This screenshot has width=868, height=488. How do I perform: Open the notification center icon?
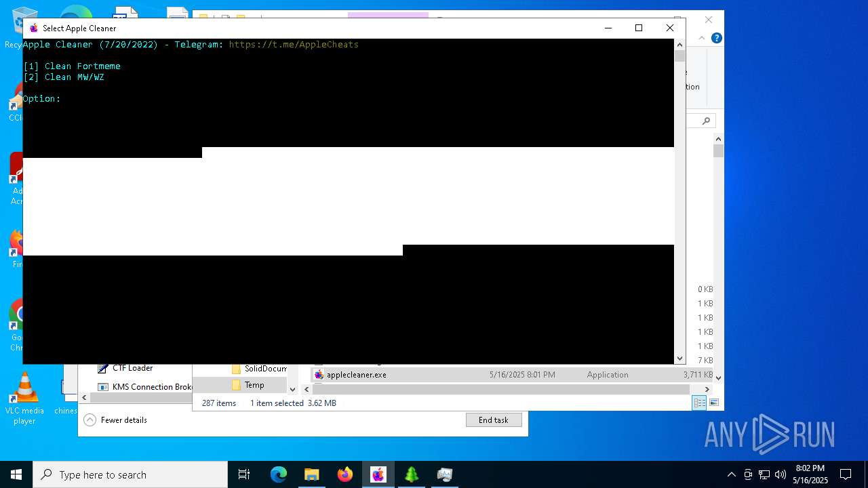(846, 474)
